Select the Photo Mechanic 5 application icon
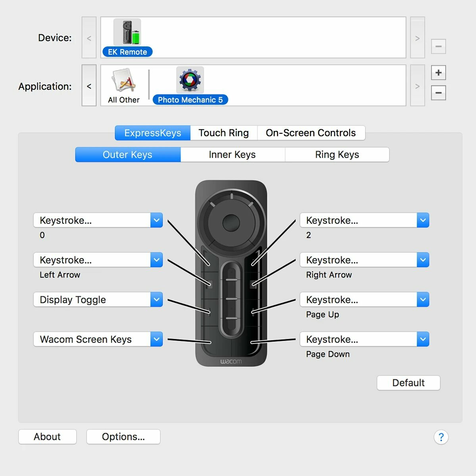This screenshot has width=476, height=476. tap(190, 80)
